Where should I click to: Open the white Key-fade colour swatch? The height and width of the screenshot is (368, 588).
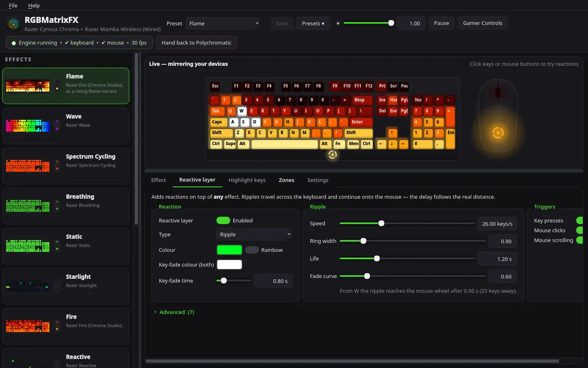click(229, 265)
